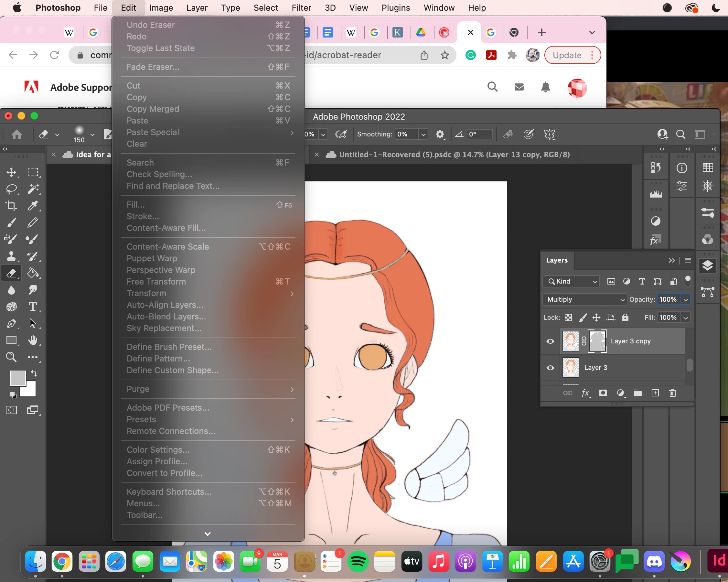Select the Crop tool

click(x=11, y=205)
